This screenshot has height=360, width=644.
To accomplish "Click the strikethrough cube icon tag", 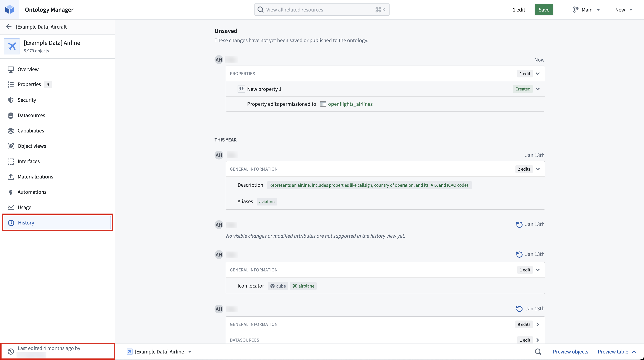I will point(278,286).
